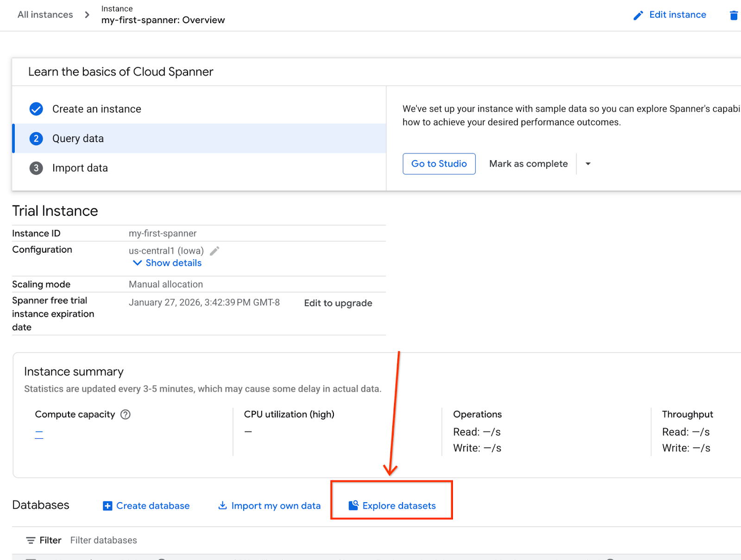Open dropdown arrow next to Mark as complete
The height and width of the screenshot is (560, 741).
(588, 164)
